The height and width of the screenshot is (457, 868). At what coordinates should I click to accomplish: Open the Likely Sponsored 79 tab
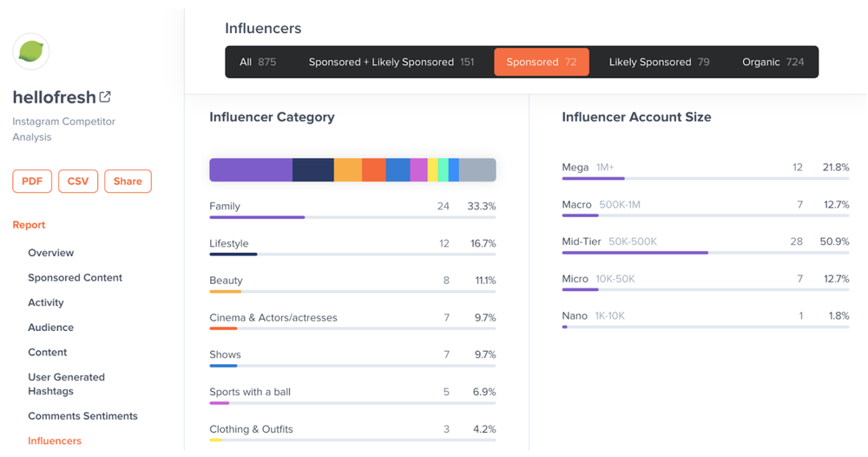660,62
